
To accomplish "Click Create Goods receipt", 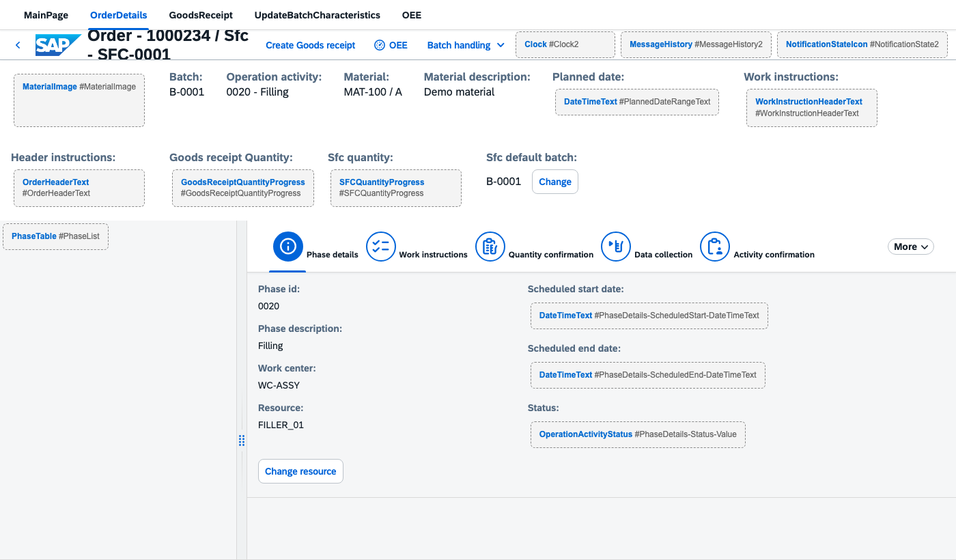I will (311, 45).
